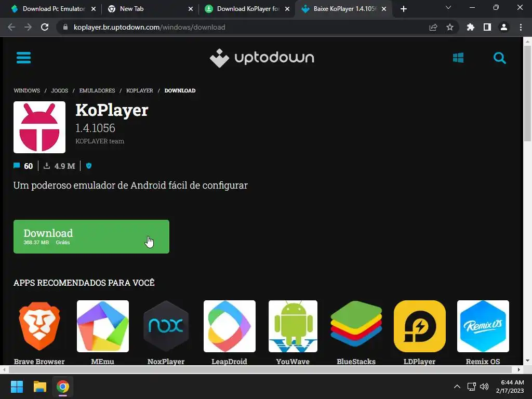Open Chrome extensions puzzle icon

click(471, 27)
